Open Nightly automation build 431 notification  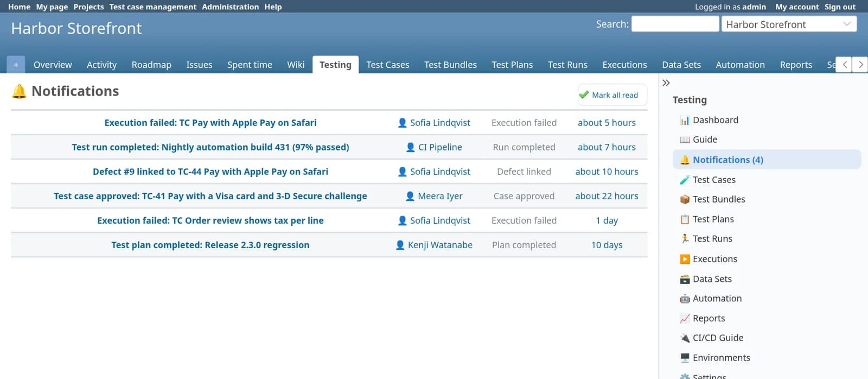point(210,147)
